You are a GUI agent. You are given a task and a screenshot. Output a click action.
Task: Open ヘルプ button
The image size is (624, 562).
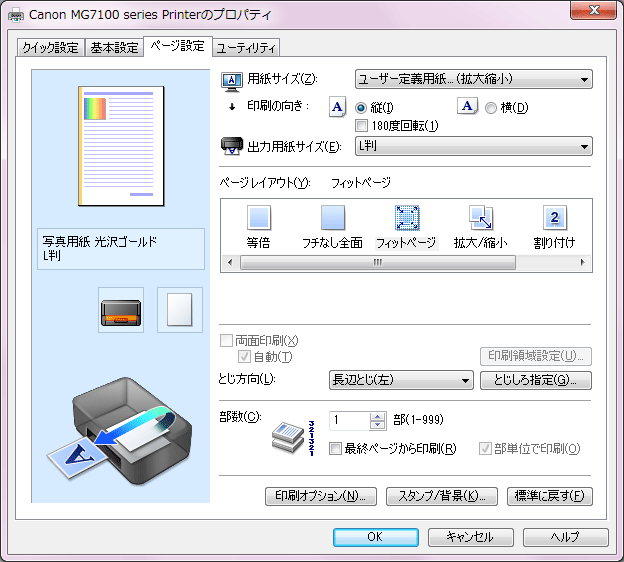[x=566, y=537]
